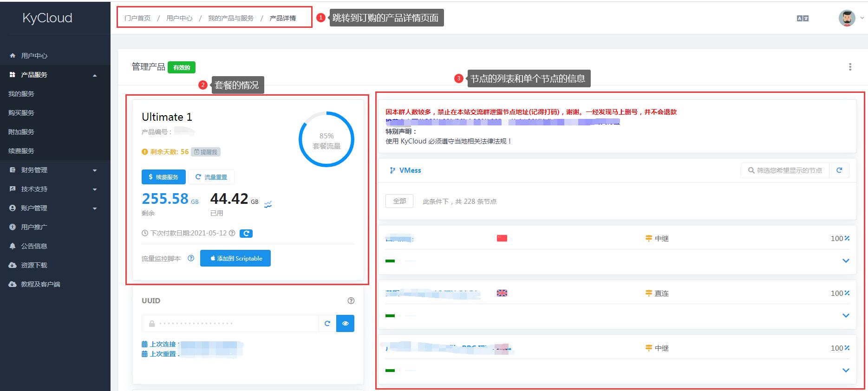Click the 255.58 GB remaining value

pyautogui.click(x=170, y=199)
